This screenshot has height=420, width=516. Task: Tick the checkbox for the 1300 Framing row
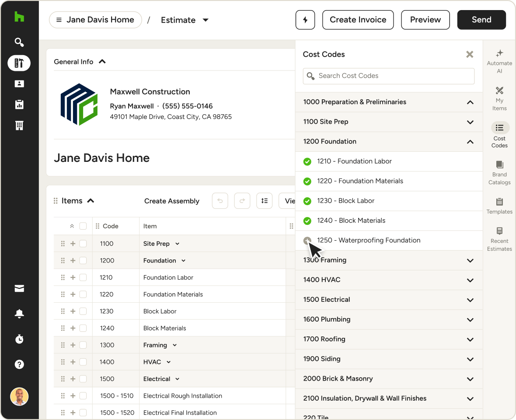(83, 345)
